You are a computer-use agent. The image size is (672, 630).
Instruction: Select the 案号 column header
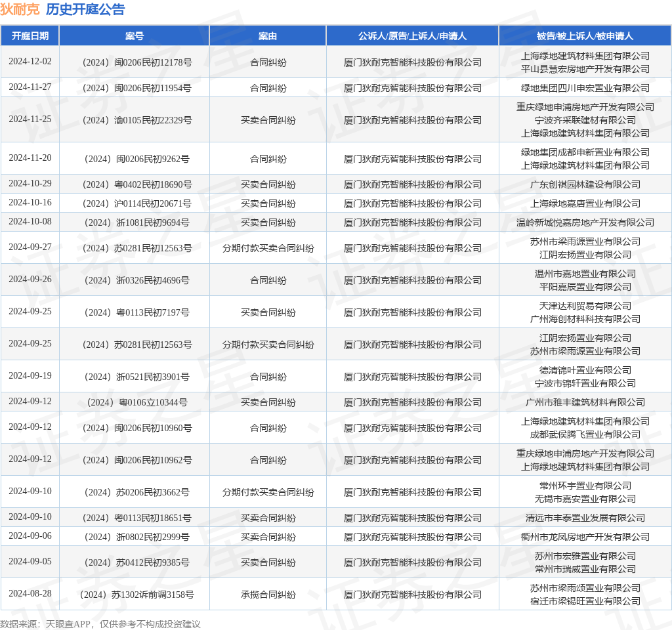pos(134,36)
